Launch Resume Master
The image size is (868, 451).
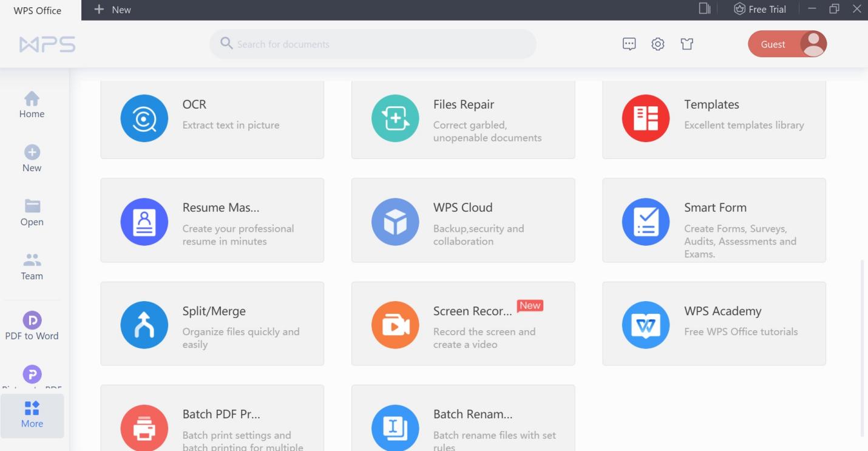(x=212, y=220)
